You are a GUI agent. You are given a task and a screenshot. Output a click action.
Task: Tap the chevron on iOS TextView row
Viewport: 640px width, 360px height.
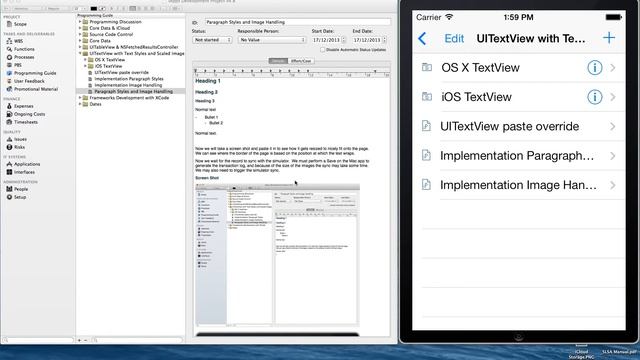(x=613, y=97)
